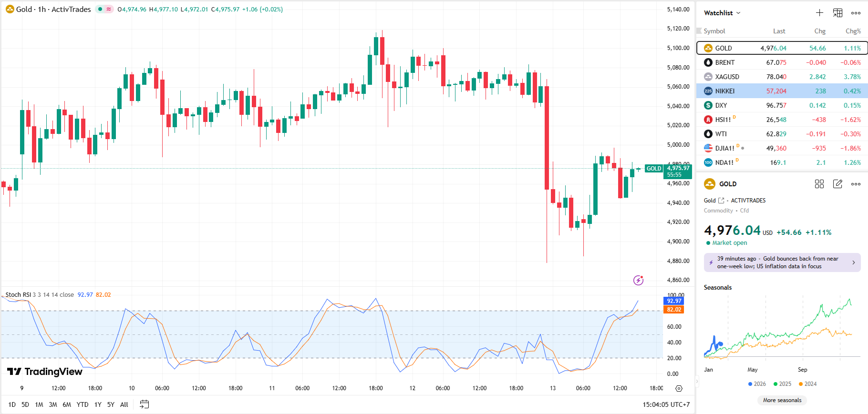This screenshot has height=414, width=868.
Task: Toggle the 2026 series in Seasonals legend
Action: tap(757, 384)
